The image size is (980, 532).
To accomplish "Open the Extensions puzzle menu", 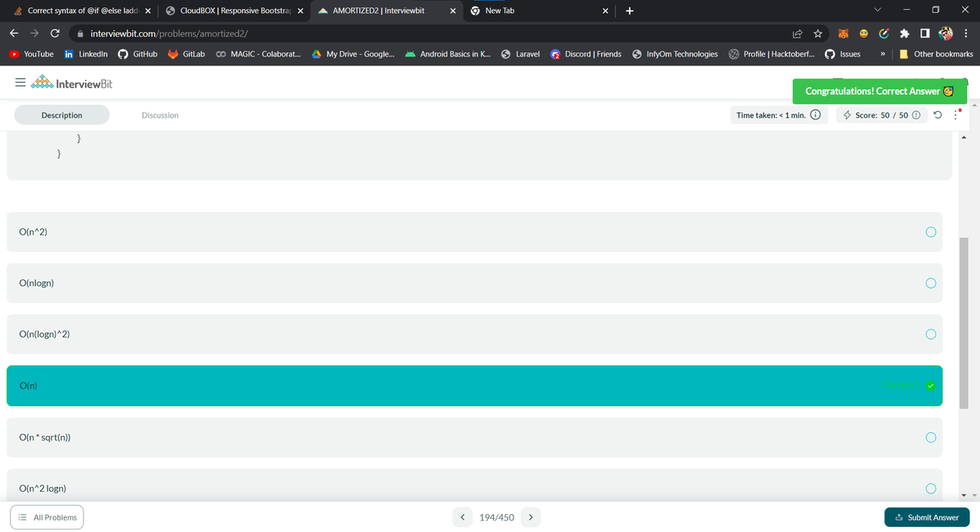I will click(904, 34).
